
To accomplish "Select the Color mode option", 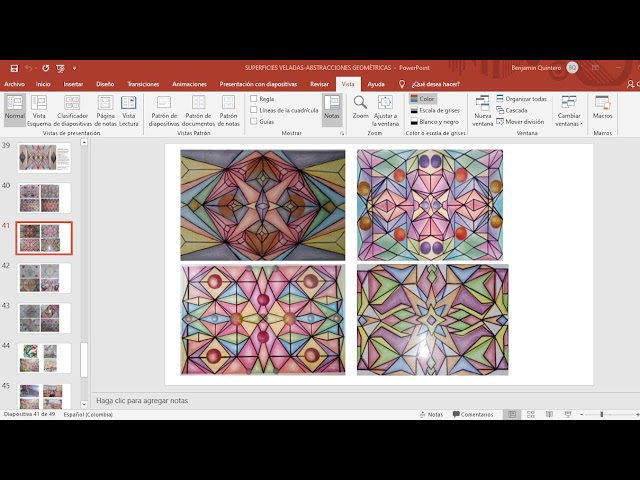I will coord(422,99).
